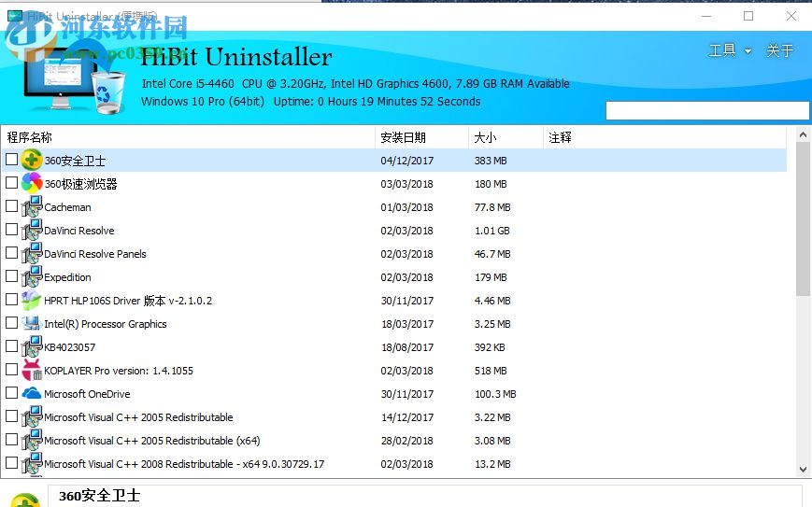This screenshot has width=812, height=507.
Task: Click the vertical scrollbar thumb
Action: coord(803,219)
